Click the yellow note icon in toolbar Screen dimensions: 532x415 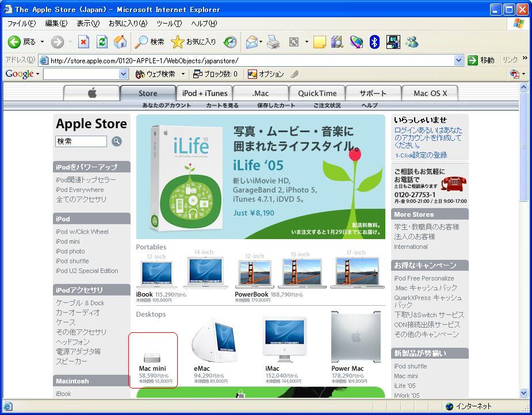click(319, 42)
